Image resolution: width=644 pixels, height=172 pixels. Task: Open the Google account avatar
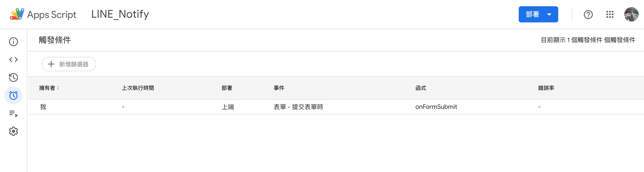[x=631, y=15]
